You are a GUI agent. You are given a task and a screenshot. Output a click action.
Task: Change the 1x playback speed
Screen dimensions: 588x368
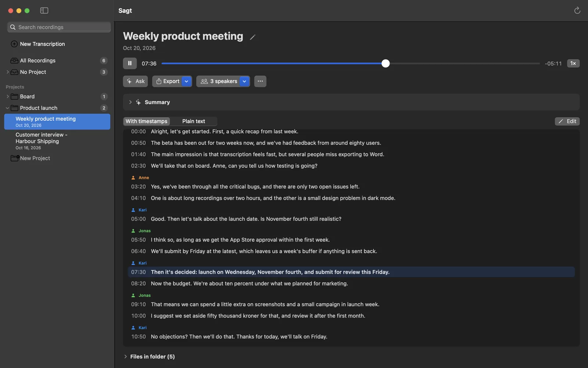(x=573, y=63)
